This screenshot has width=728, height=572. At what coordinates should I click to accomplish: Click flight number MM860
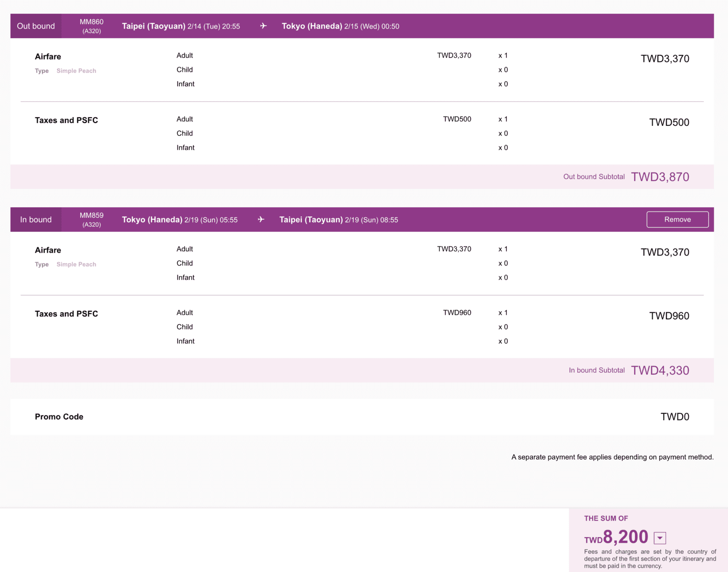(92, 22)
